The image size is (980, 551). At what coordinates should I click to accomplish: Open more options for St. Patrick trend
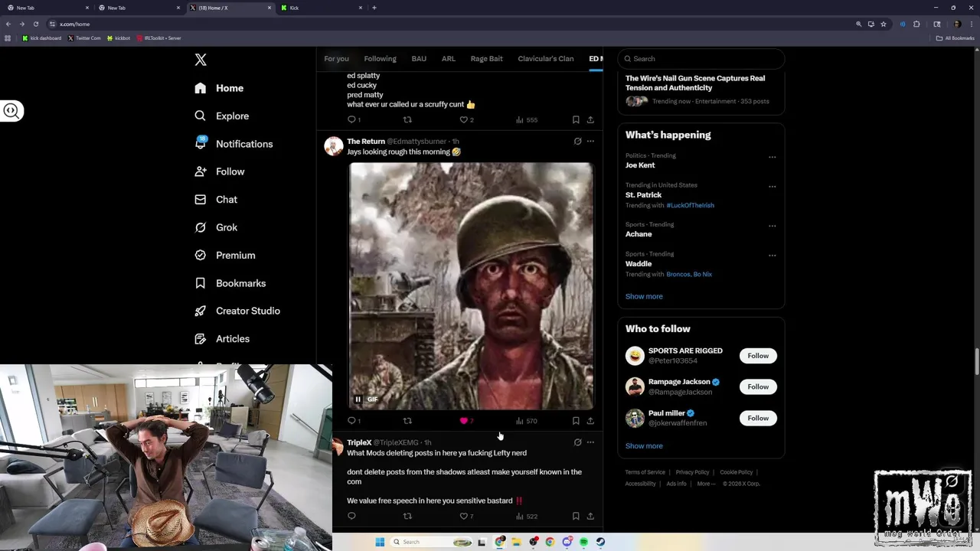[x=772, y=186]
